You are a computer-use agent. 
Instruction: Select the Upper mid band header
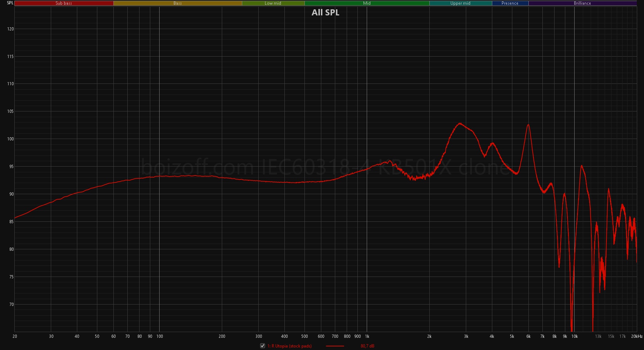click(460, 3)
